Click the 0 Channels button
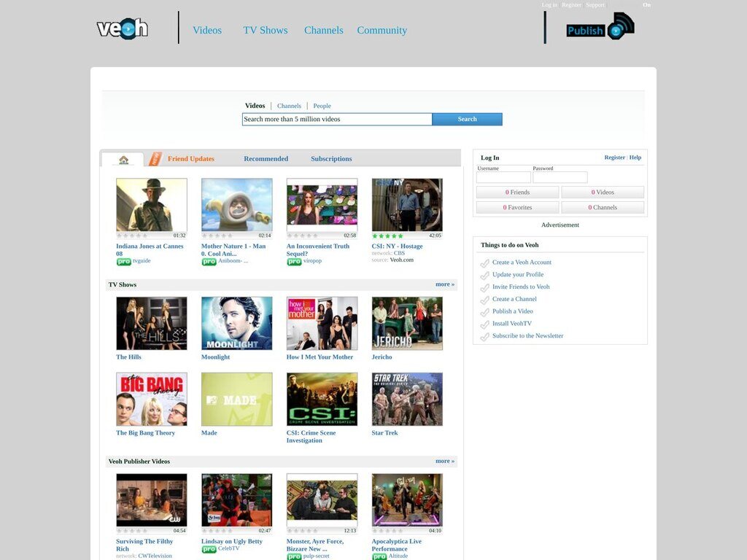This screenshot has width=747, height=560. coord(603,207)
